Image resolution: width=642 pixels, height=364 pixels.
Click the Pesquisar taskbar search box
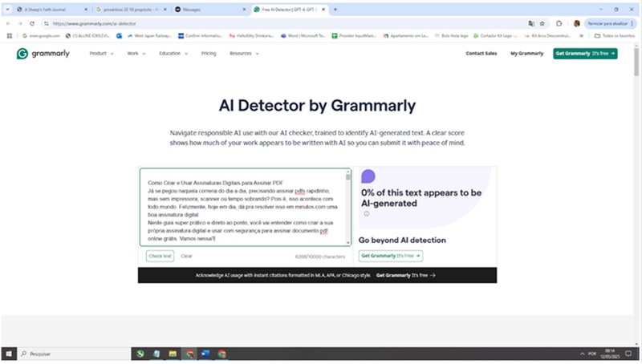pyautogui.click(x=74, y=354)
